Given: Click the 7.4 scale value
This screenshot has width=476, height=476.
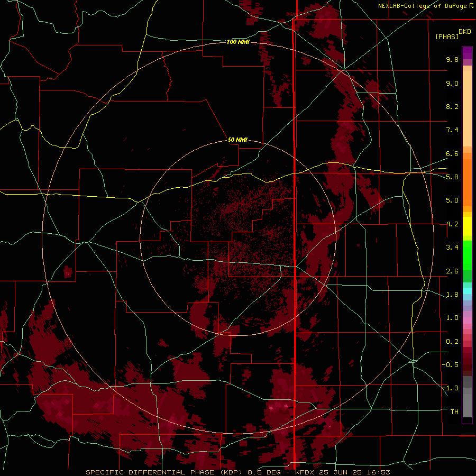Looking at the screenshot, I should [x=452, y=130].
